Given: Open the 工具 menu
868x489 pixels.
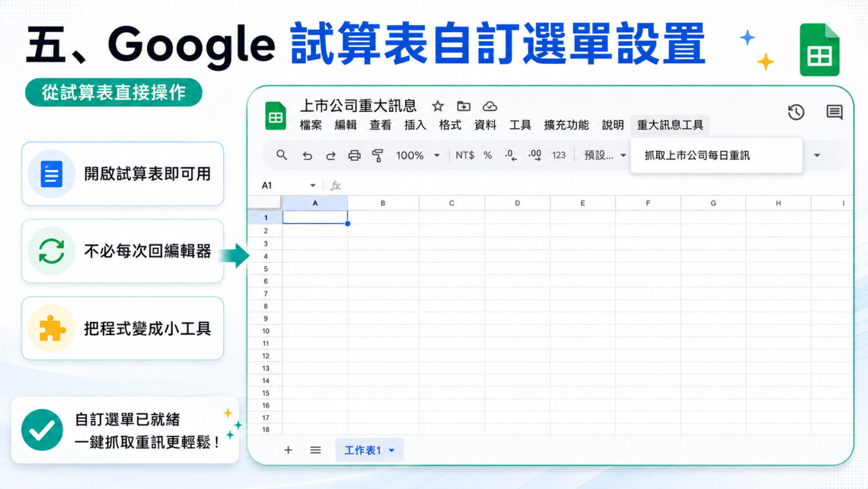Looking at the screenshot, I should pyautogui.click(x=520, y=125).
